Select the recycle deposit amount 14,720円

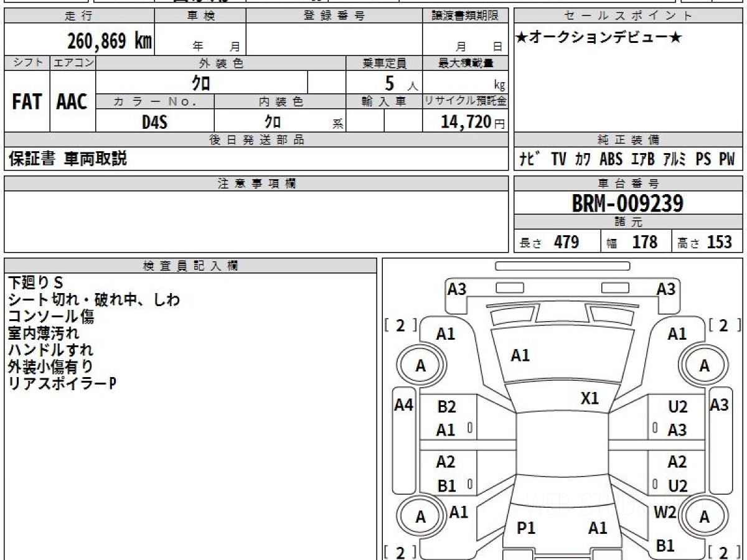click(472, 122)
